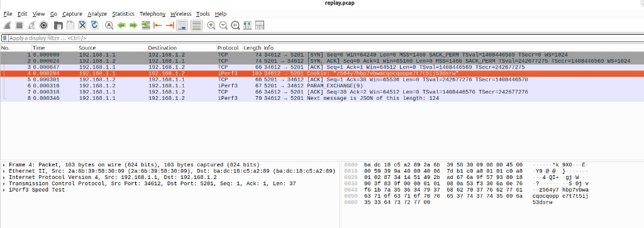Open the Tools menu
Image resolution: width=644 pixels, height=228 pixels.
[203, 14]
